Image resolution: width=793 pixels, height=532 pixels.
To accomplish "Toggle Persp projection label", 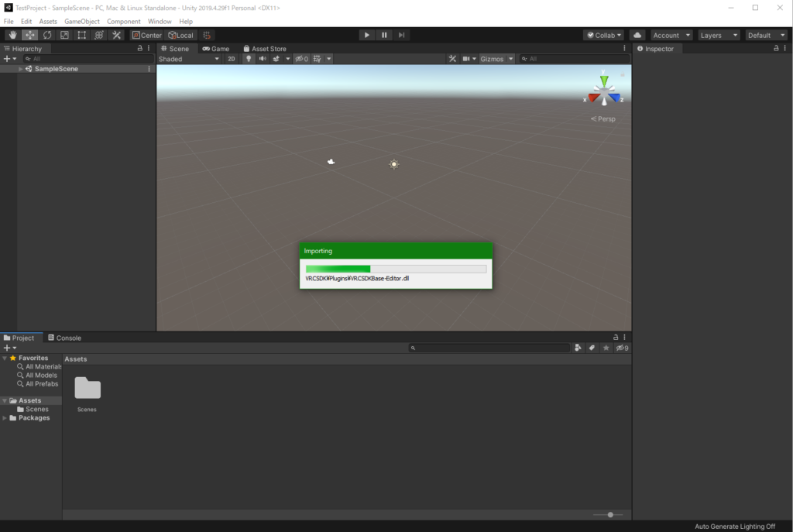I will [x=602, y=118].
